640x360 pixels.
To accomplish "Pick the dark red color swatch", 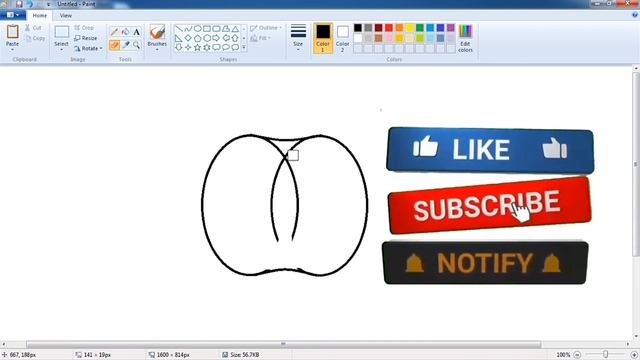I will 379,28.
